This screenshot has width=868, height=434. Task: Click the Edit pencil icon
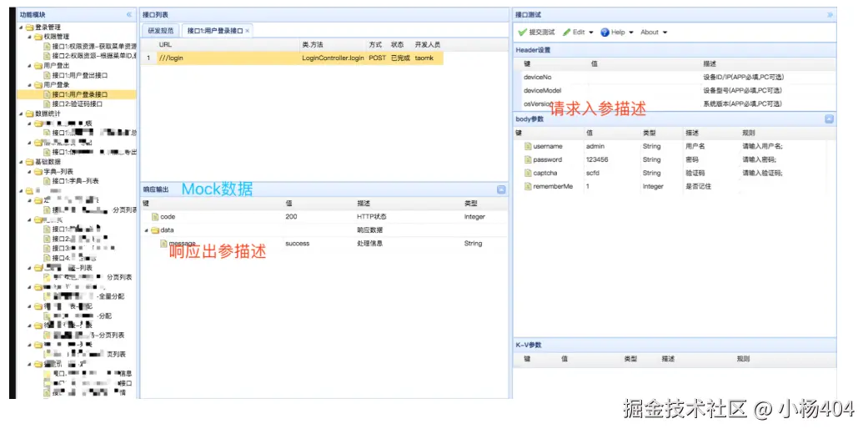566,33
